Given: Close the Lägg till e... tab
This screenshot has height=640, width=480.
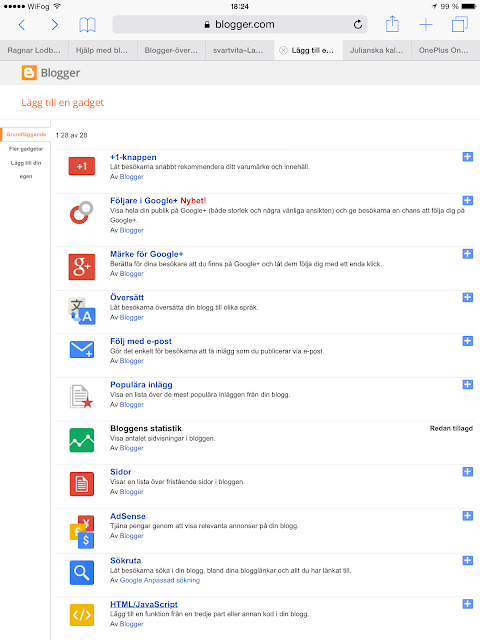Looking at the screenshot, I should tap(283, 50).
